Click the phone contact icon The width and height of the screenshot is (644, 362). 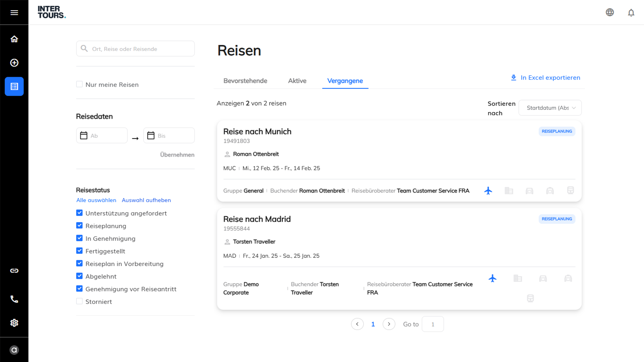(14, 299)
